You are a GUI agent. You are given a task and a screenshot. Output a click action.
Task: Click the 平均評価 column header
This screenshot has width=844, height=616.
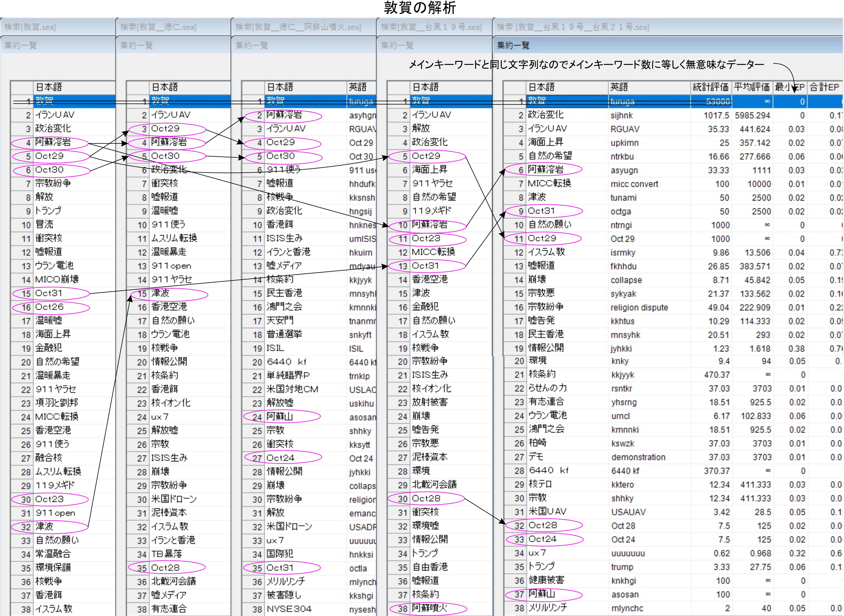752,87
